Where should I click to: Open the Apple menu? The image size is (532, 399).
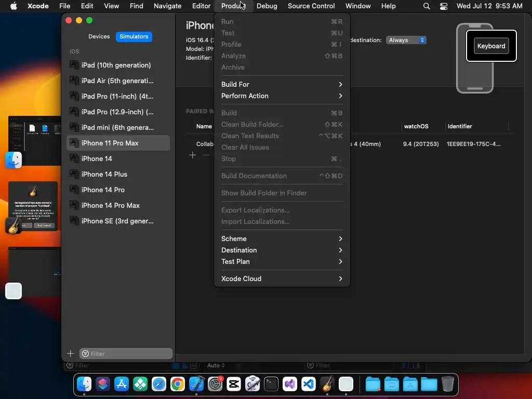pos(14,6)
